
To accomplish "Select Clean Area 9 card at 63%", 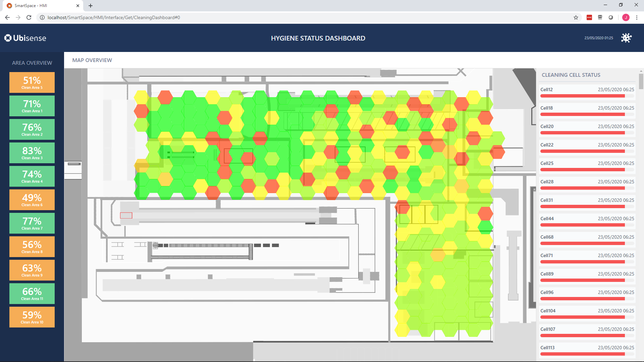I will [32, 270].
